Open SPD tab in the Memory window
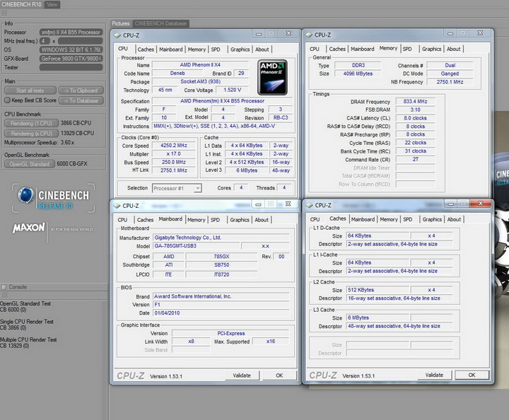The width and height of the screenshot is (509, 420). point(407,49)
